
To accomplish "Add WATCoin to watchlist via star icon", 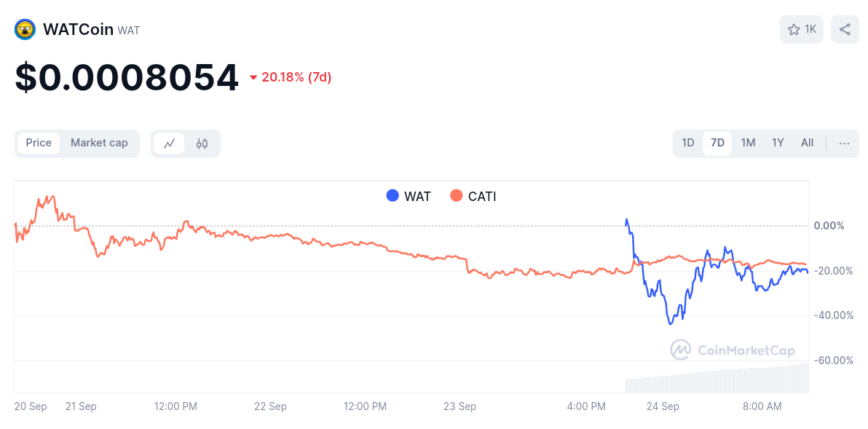I will tap(793, 29).
